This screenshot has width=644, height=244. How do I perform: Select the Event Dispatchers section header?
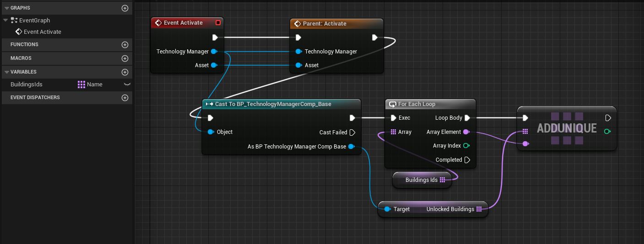click(x=35, y=98)
